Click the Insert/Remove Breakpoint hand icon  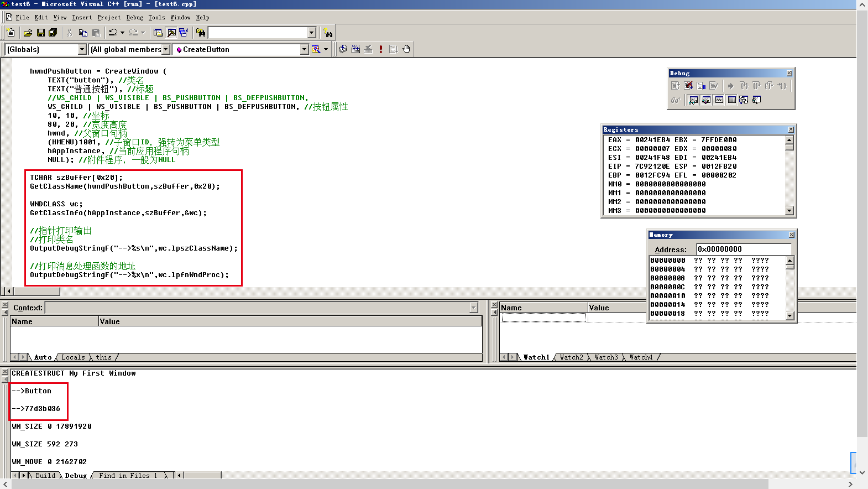pos(406,49)
